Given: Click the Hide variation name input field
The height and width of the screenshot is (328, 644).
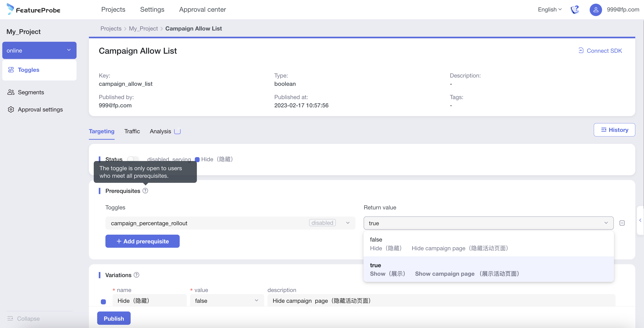Looking at the screenshot, I should (149, 301).
